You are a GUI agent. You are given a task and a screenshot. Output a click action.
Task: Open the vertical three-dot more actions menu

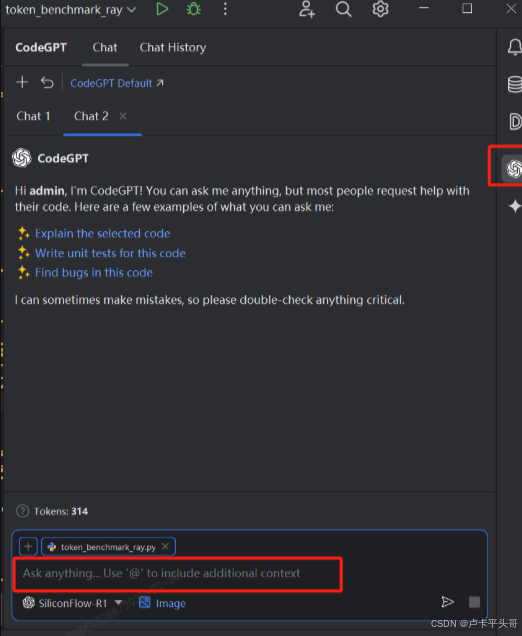pyautogui.click(x=225, y=9)
